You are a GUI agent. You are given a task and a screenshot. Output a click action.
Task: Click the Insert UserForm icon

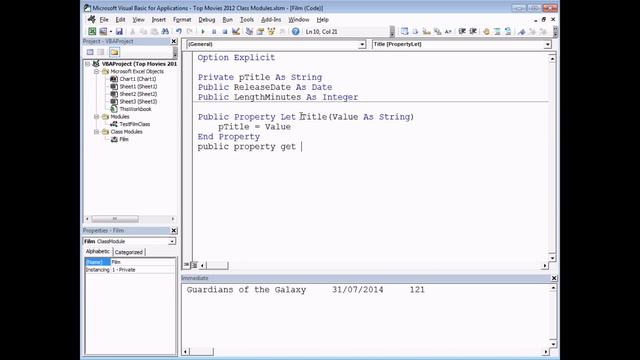click(x=103, y=31)
